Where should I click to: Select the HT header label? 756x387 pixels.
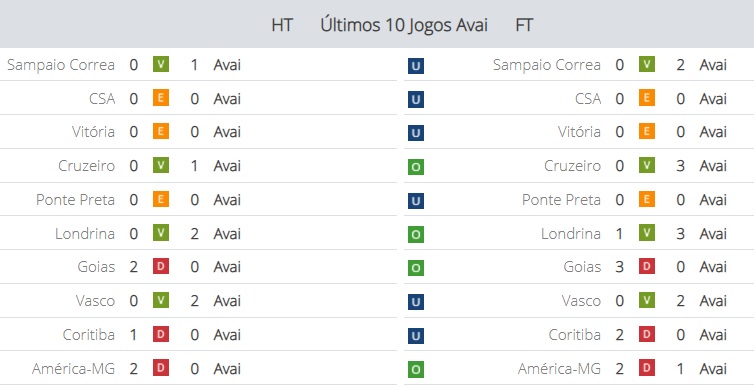pos(282,25)
